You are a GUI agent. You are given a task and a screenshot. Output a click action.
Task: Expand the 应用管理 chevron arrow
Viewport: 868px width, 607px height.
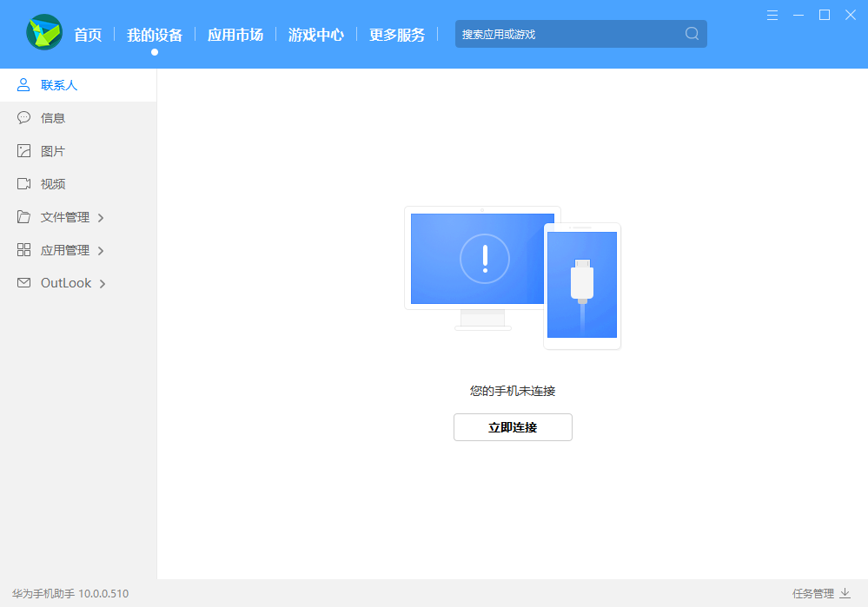pyautogui.click(x=103, y=250)
